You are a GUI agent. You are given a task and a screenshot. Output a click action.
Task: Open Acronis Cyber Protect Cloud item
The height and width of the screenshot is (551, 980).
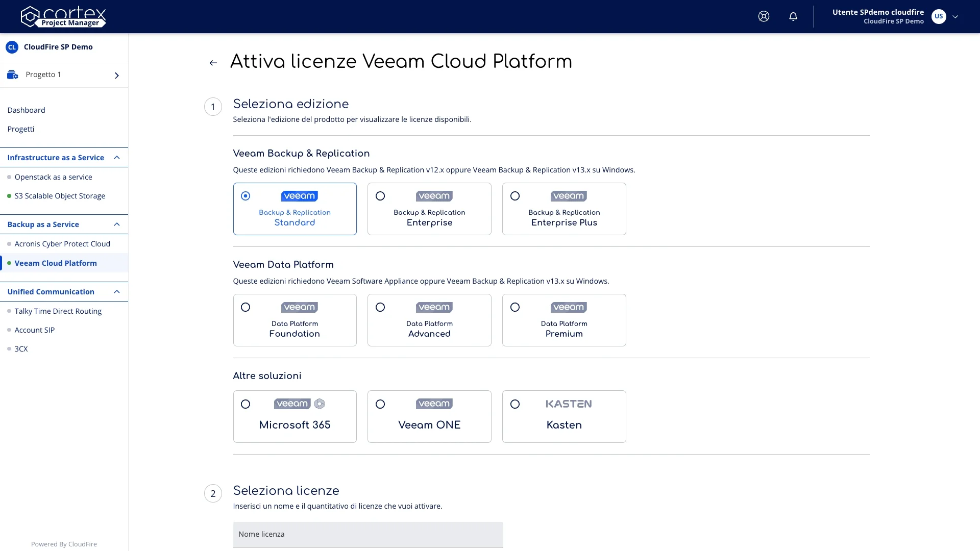62,244
